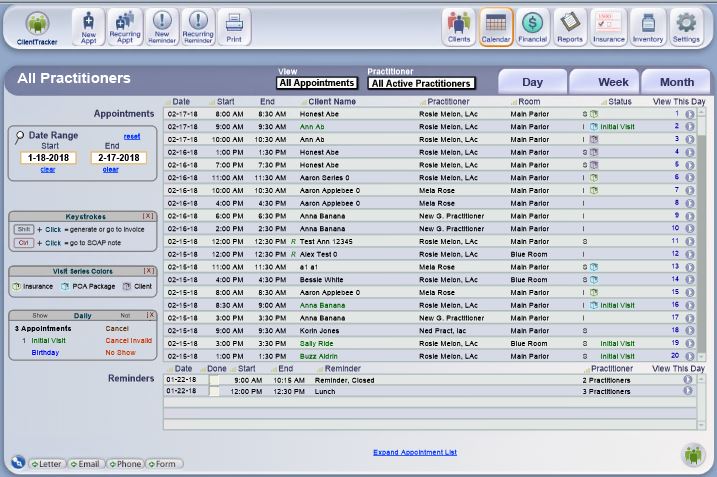Clear the End date
The width and height of the screenshot is (717, 477).
click(x=111, y=169)
